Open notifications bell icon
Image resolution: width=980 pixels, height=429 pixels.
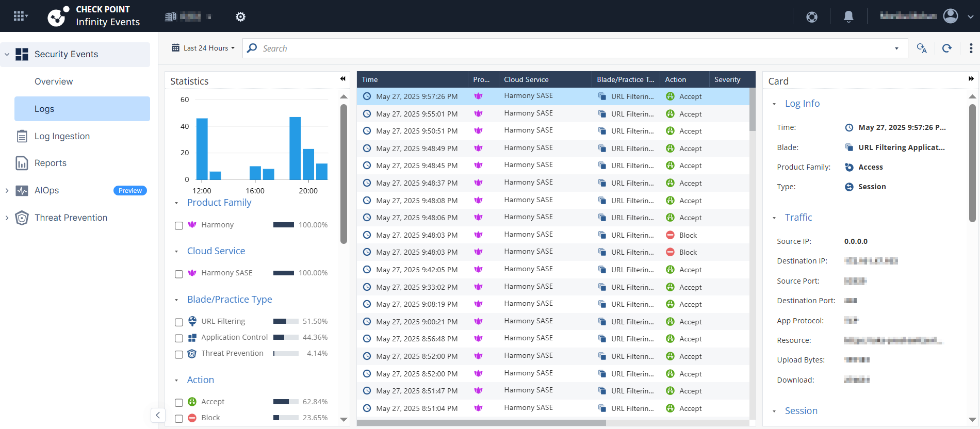point(848,16)
